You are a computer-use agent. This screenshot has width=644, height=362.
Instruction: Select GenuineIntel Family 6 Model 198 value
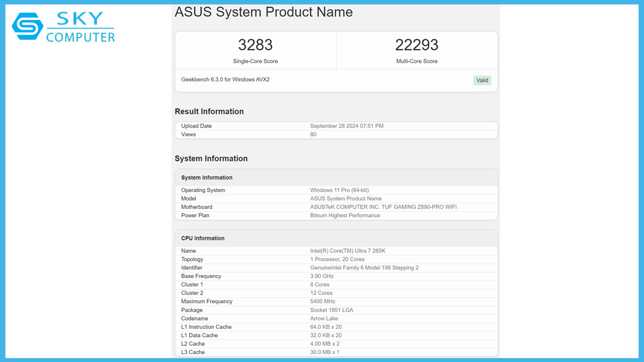tap(364, 268)
